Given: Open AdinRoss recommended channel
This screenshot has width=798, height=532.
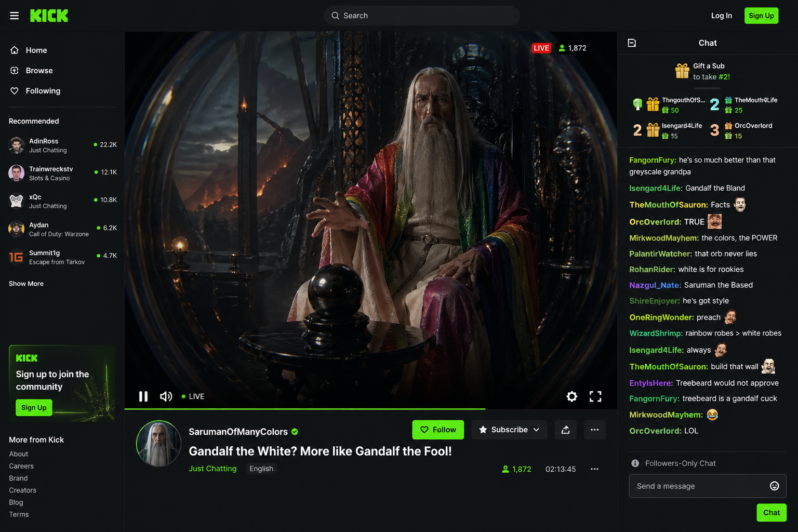Looking at the screenshot, I should click(x=62, y=145).
